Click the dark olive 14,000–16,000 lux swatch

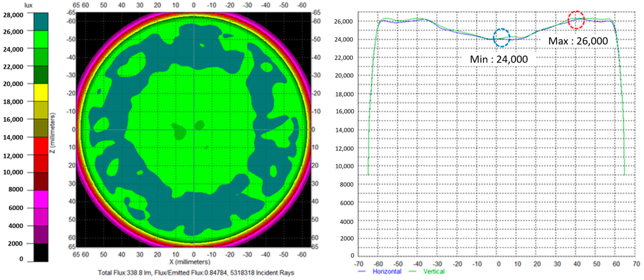(41, 128)
